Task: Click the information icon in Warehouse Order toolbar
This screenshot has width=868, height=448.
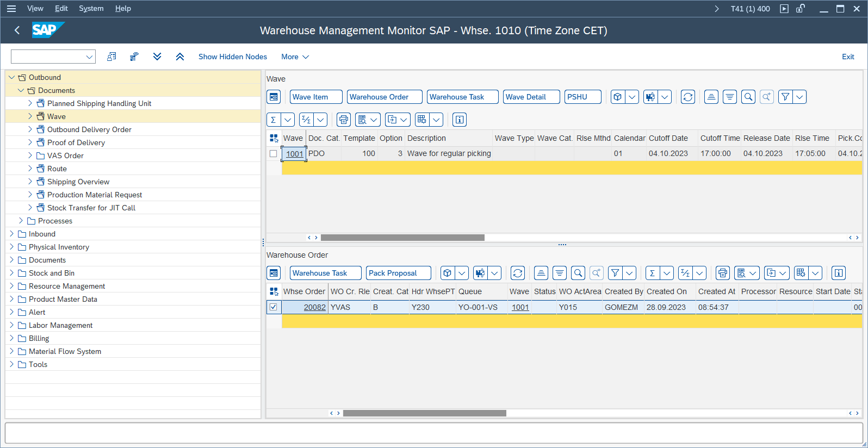Action: [839, 273]
